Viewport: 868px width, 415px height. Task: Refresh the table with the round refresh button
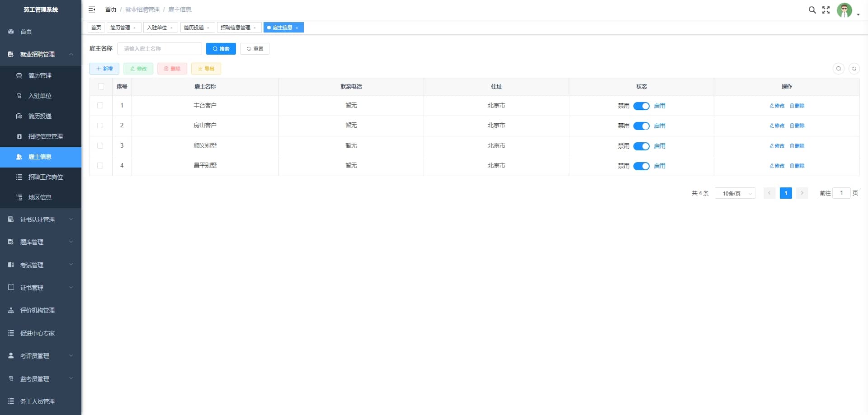coord(854,69)
